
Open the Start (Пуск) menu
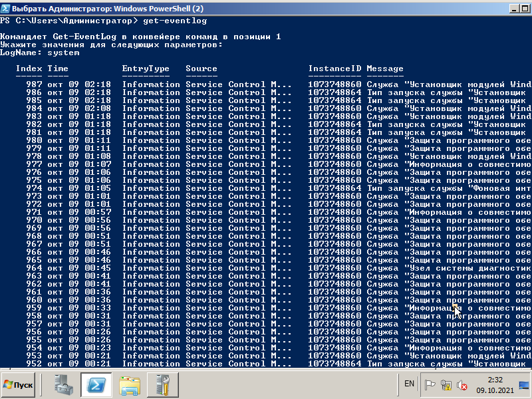point(18,385)
